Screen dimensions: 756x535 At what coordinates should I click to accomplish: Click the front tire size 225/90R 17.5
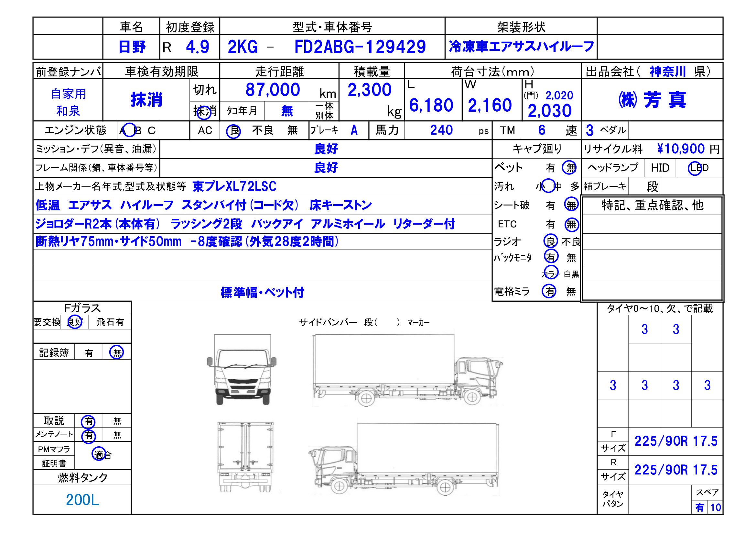click(x=676, y=441)
